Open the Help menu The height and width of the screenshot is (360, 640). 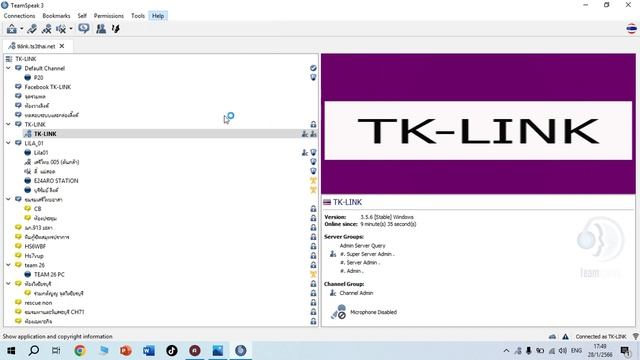(158, 16)
